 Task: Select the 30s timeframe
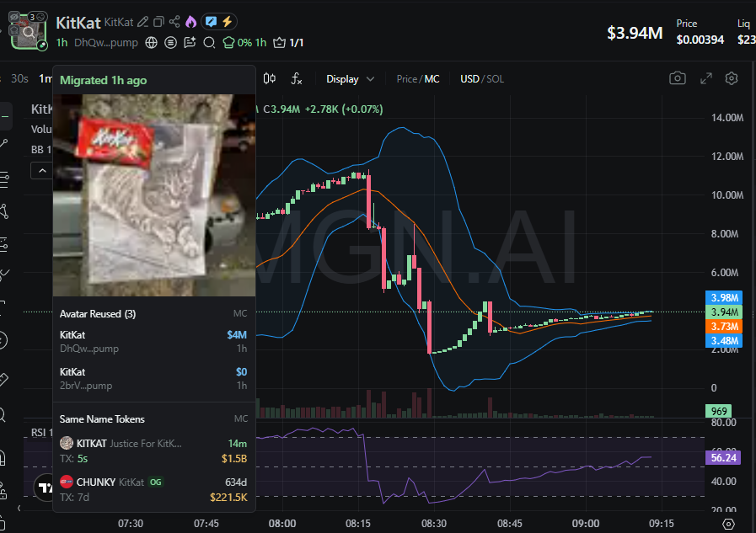tap(19, 79)
